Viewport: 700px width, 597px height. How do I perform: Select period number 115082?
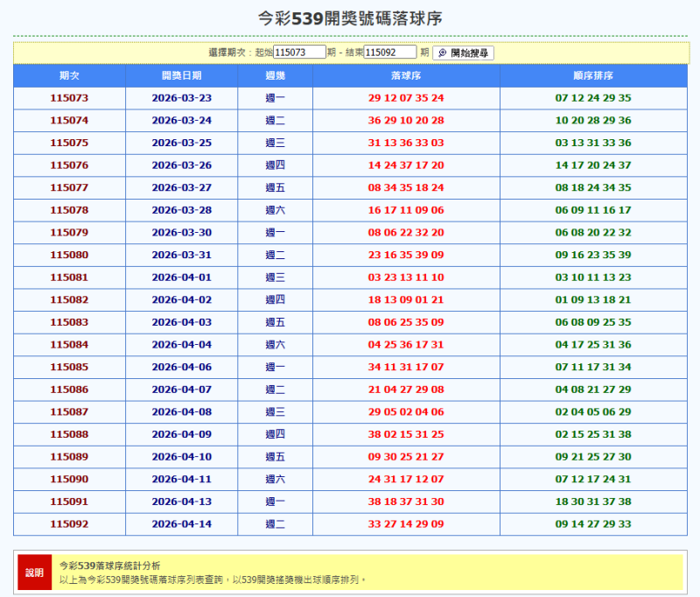(x=69, y=299)
